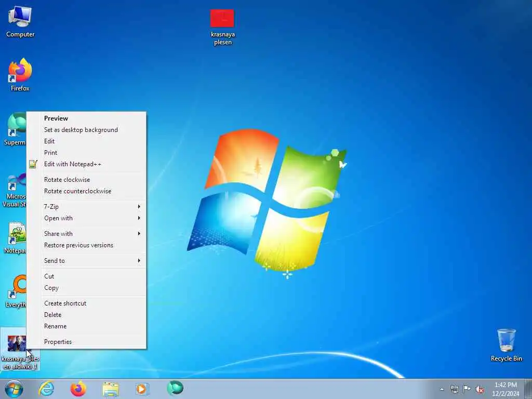Image resolution: width=532 pixels, height=399 pixels.
Task: Show hidden system tray icons
Action: pos(442,389)
